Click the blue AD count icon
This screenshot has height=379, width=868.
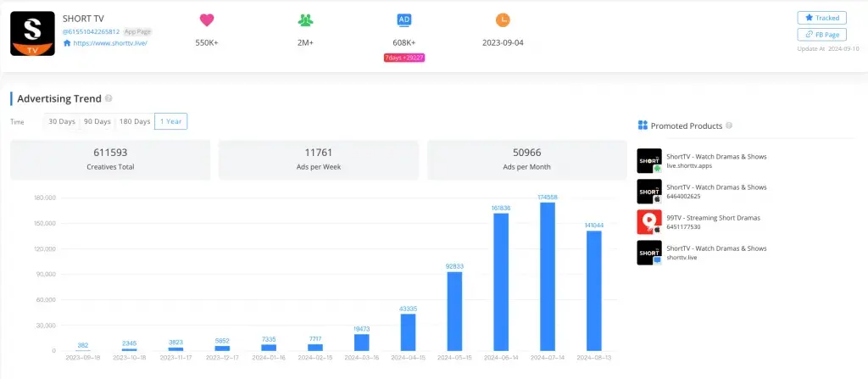click(404, 20)
